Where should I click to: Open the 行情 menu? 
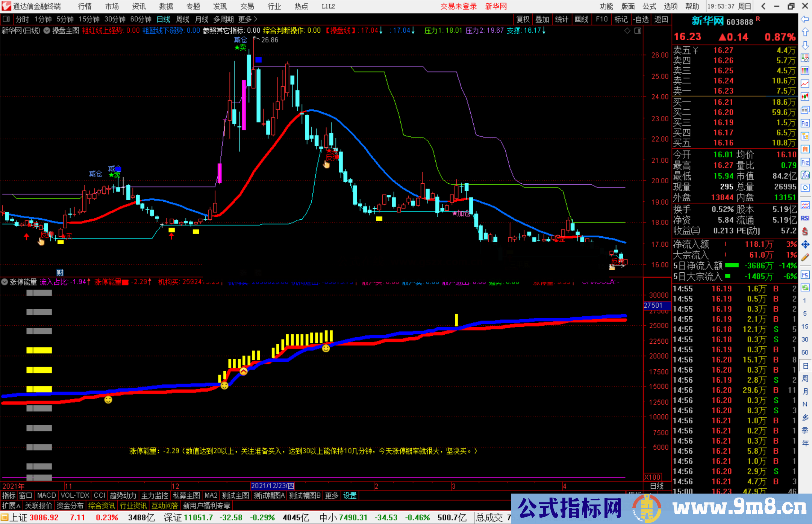[85, 6]
